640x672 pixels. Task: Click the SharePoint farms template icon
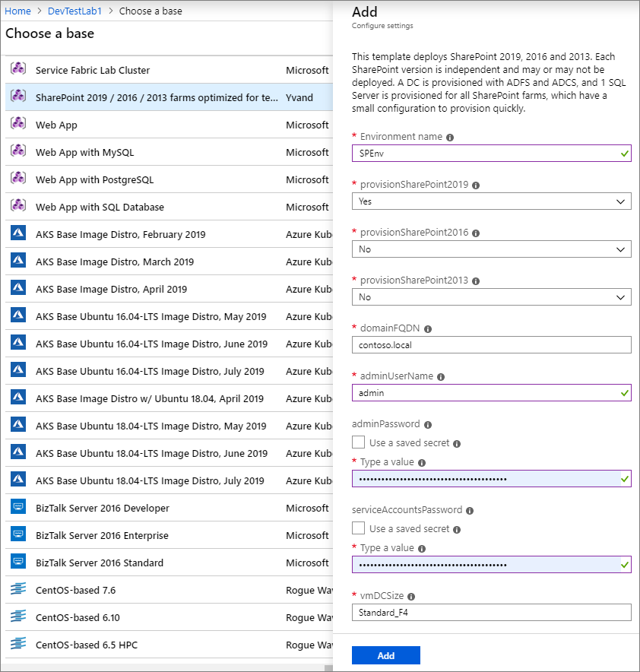18,96
